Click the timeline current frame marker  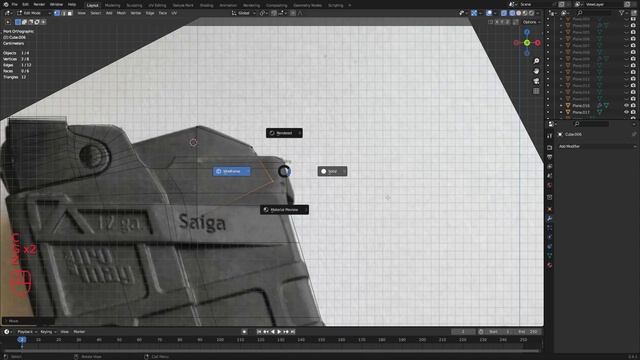[22, 340]
